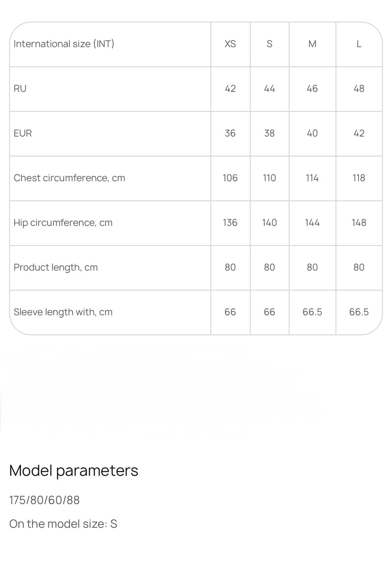
Task: Select the L size column header
Action: (x=359, y=44)
